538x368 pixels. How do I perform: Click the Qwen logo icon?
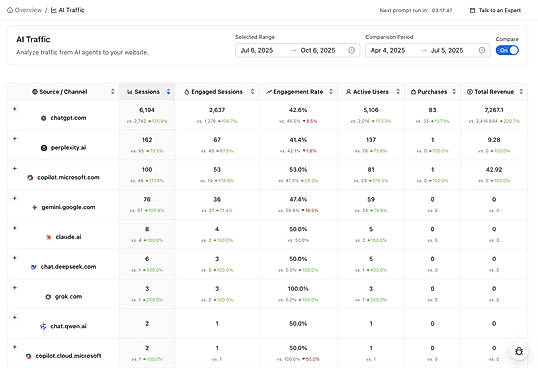tap(43, 326)
